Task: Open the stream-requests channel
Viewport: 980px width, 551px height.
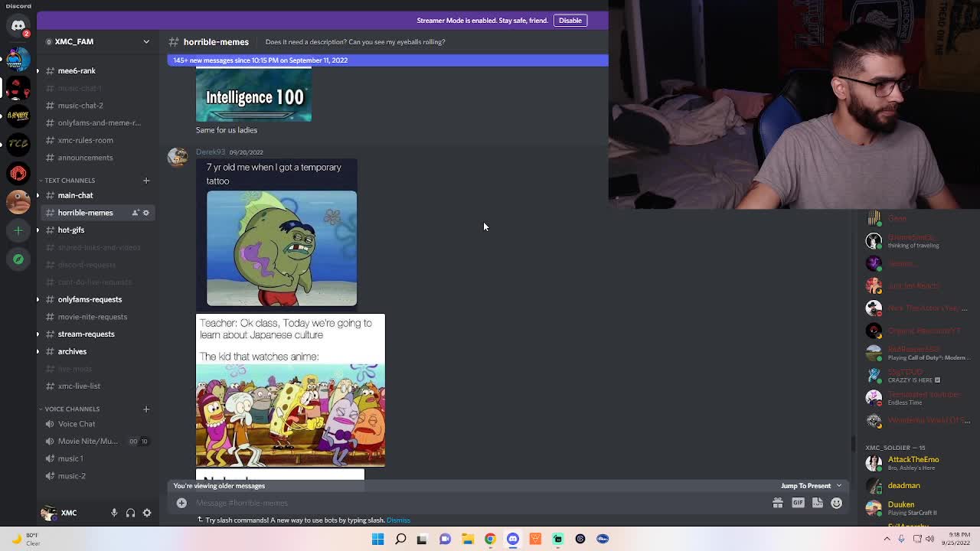Action: (98, 334)
